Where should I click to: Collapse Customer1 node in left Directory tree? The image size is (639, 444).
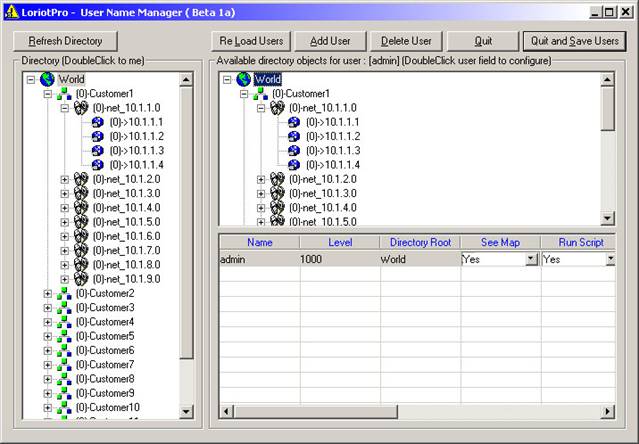(x=48, y=94)
